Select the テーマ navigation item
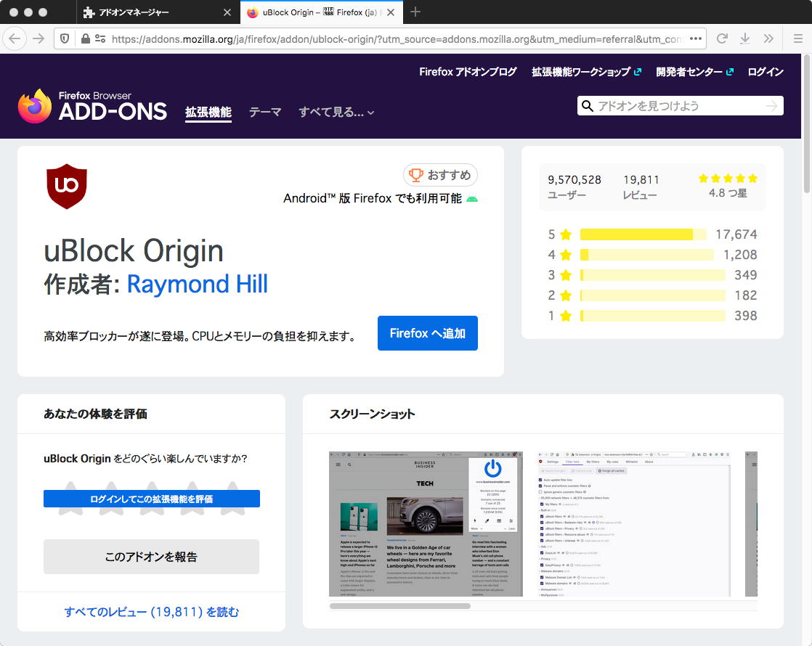Viewport: 812px width, 646px height. [265, 113]
